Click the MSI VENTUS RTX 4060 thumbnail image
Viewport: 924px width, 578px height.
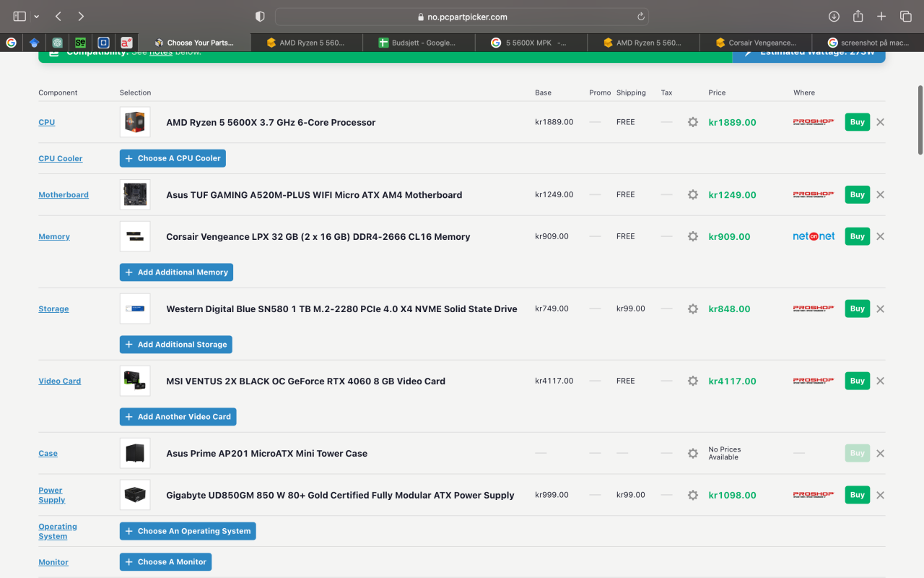click(135, 381)
